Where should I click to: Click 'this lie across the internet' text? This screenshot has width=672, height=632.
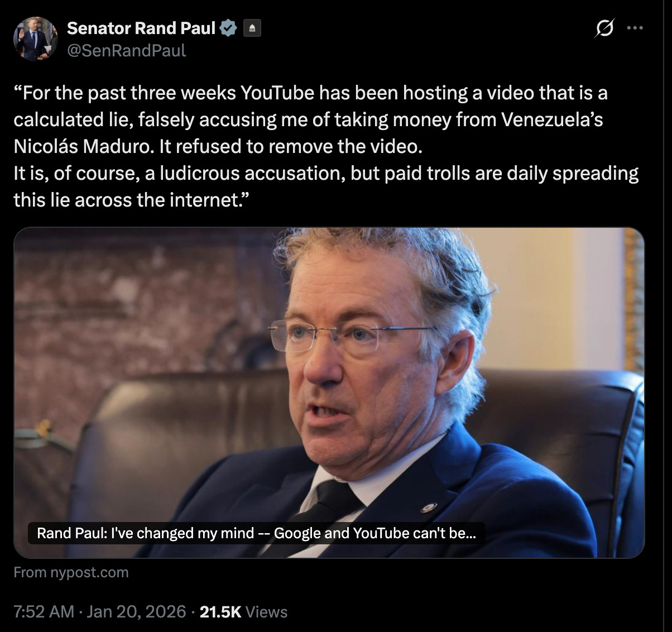click(x=128, y=200)
